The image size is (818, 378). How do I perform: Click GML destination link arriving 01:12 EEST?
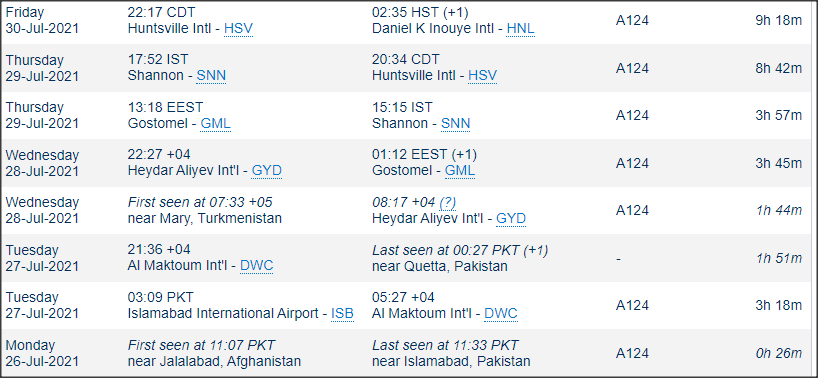(460, 171)
